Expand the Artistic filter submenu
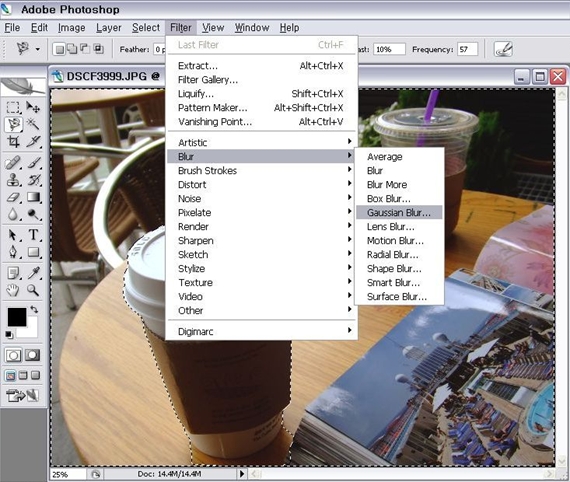Viewport: 570px width, 482px height. pyautogui.click(x=261, y=142)
